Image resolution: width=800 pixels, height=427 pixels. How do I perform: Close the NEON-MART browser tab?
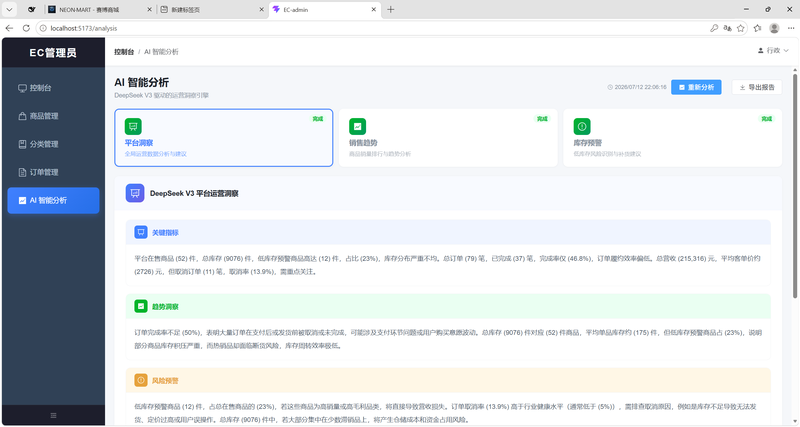[x=149, y=9]
